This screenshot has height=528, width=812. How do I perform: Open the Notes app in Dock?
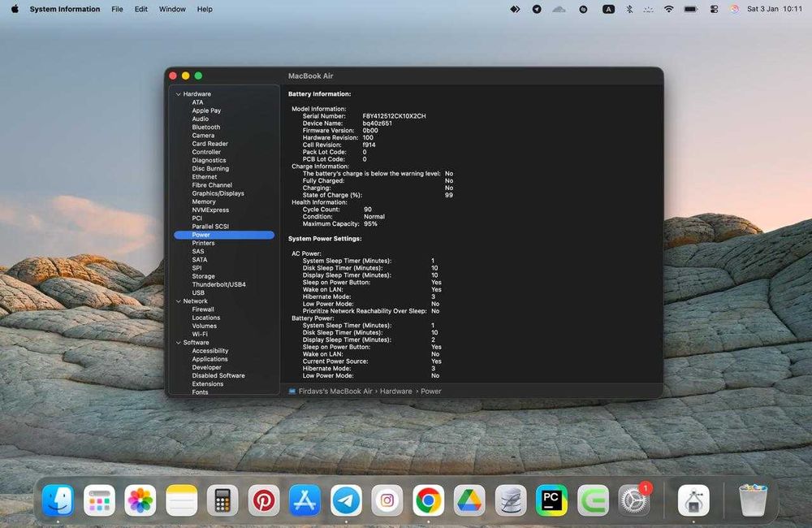181,500
